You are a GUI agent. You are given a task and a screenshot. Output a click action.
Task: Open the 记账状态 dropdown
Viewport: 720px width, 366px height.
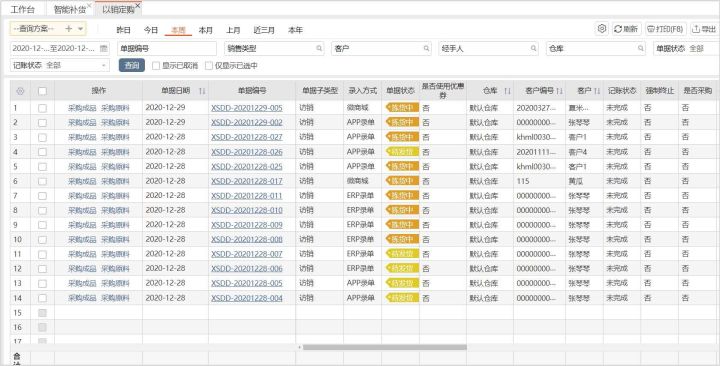click(x=60, y=65)
